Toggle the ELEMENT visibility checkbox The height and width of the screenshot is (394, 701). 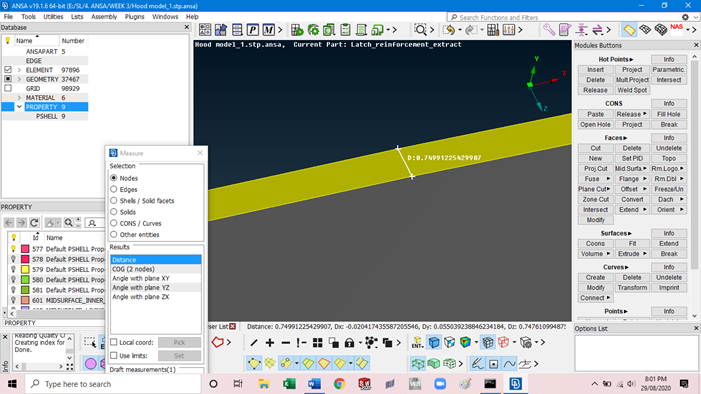point(8,70)
